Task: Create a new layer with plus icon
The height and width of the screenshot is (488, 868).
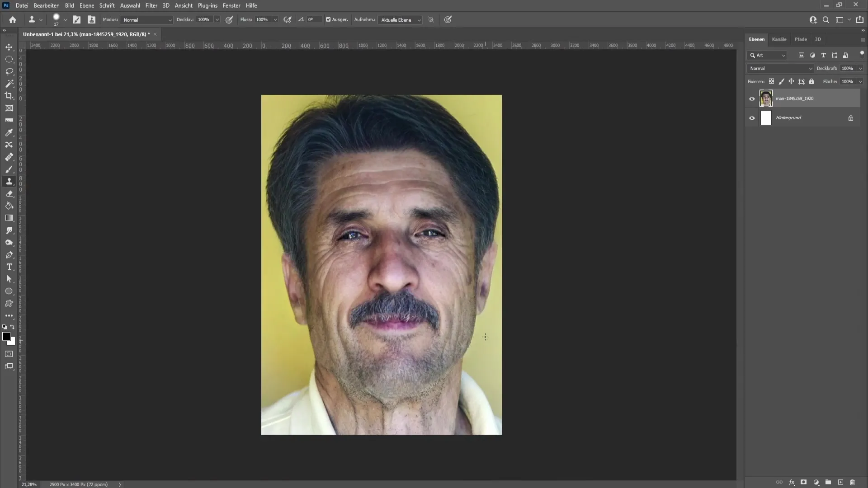Action: (840, 482)
